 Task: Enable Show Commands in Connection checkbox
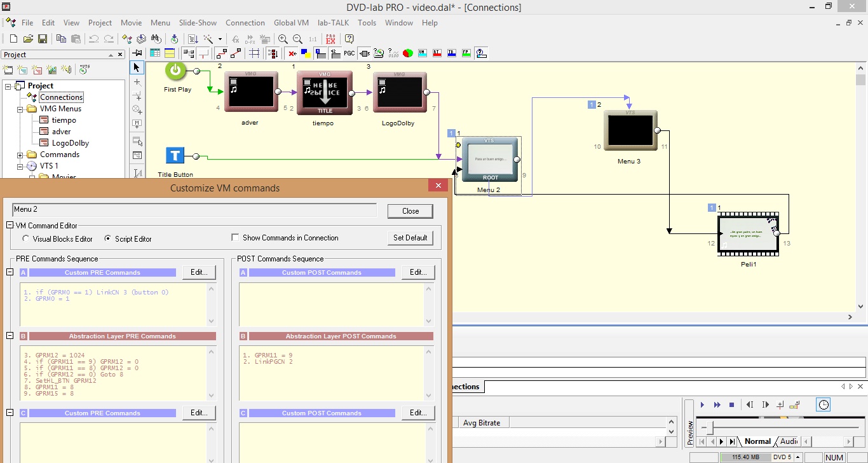click(236, 238)
